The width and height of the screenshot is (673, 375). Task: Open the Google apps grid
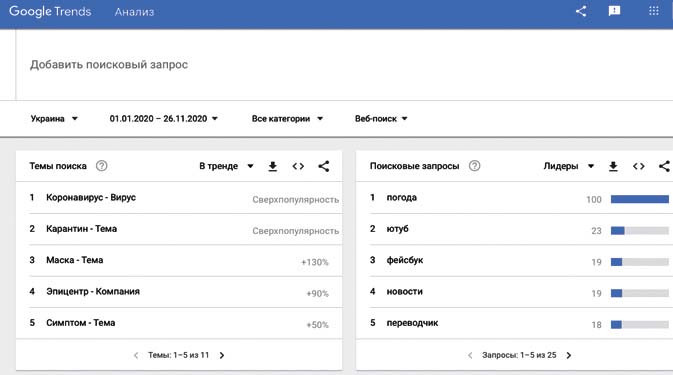coord(654,11)
